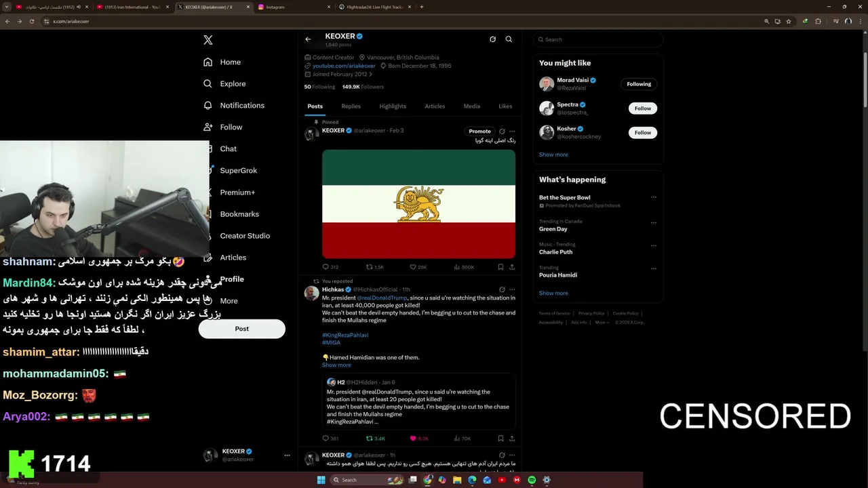
Task: Open options for Green Day trend
Action: click(x=654, y=222)
